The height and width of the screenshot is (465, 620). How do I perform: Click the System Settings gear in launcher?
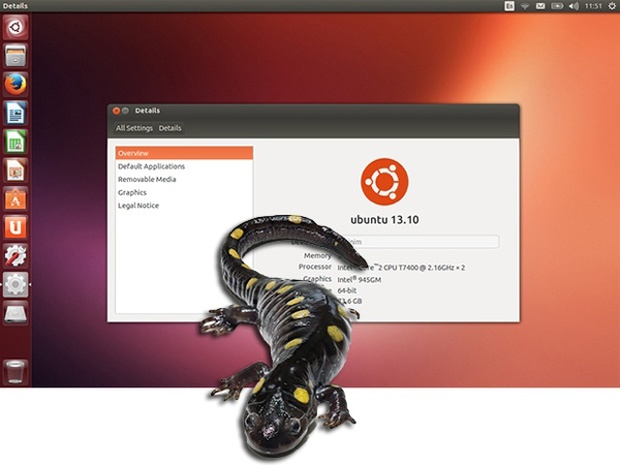(x=15, y=285)
